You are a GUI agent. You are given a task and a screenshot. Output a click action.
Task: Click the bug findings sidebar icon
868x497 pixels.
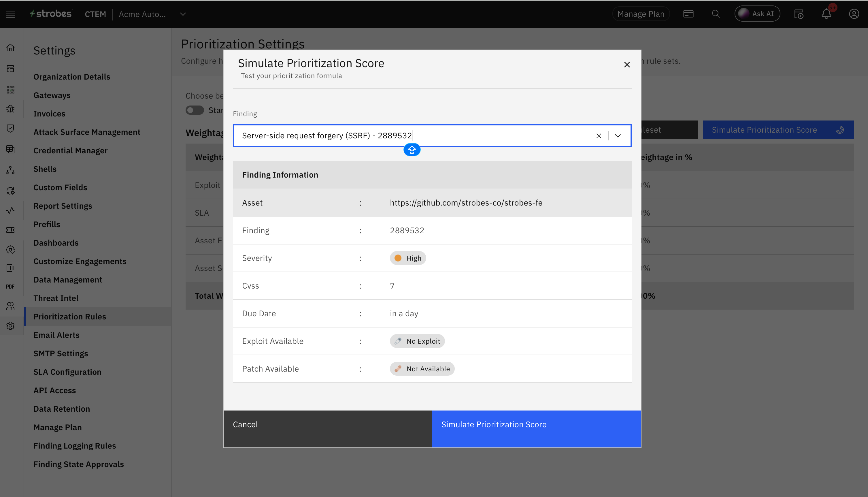(x=11, y=109)
